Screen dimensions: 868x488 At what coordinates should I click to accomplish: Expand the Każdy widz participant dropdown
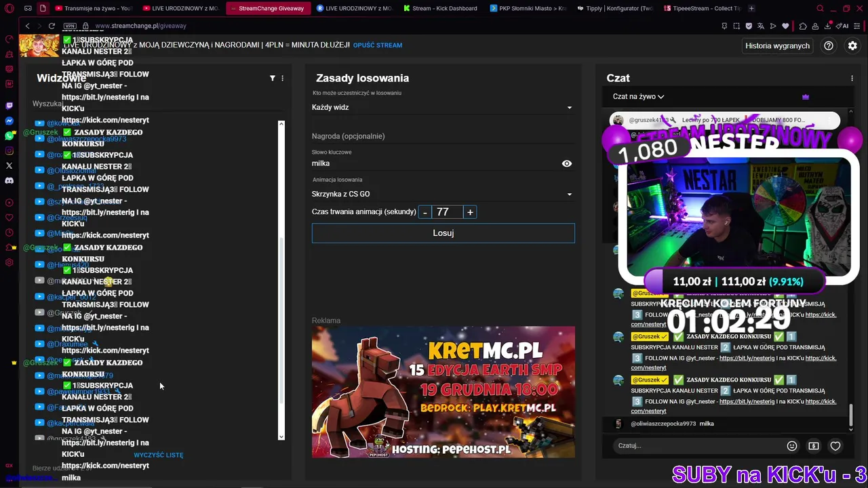pos(443,107)
